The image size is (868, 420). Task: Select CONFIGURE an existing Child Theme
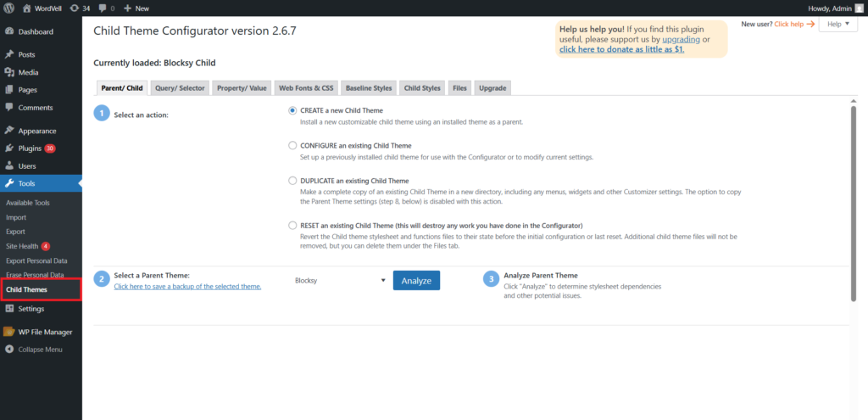[292, 146]
